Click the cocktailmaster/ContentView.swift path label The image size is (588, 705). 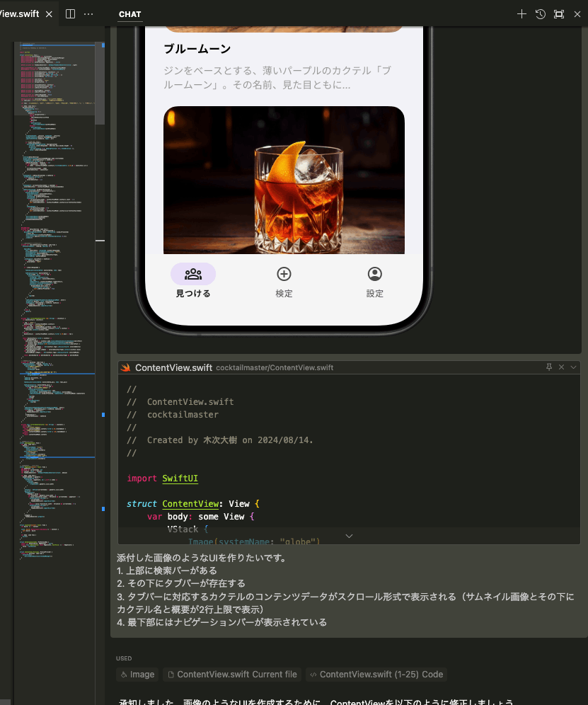[275, 368]
